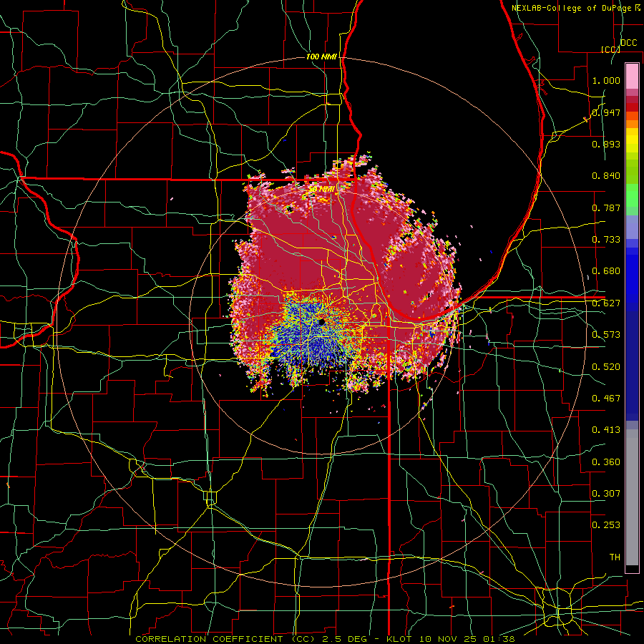
Task: Select the 0.467 legend value
Action: (606, 399)
